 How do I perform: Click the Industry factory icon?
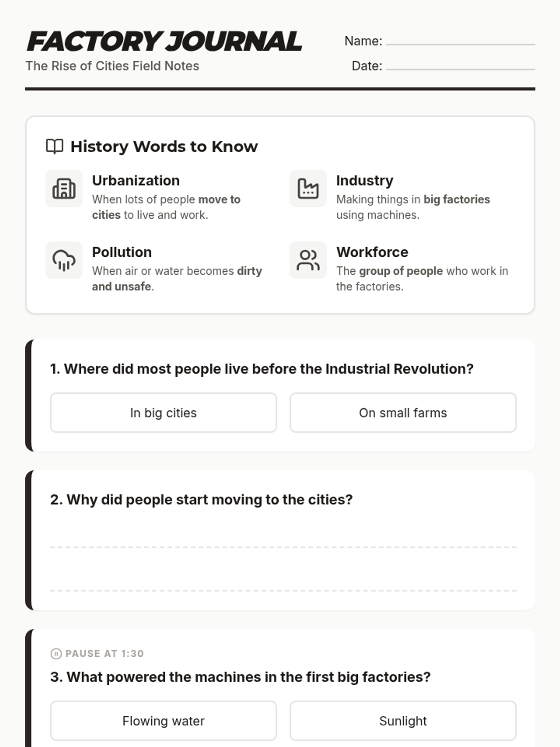click(x=308, y=189)
